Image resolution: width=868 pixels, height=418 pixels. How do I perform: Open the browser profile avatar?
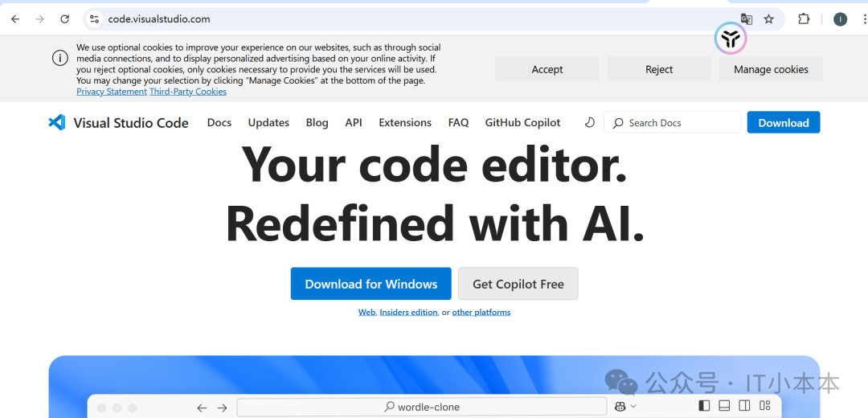coord(841,19)
